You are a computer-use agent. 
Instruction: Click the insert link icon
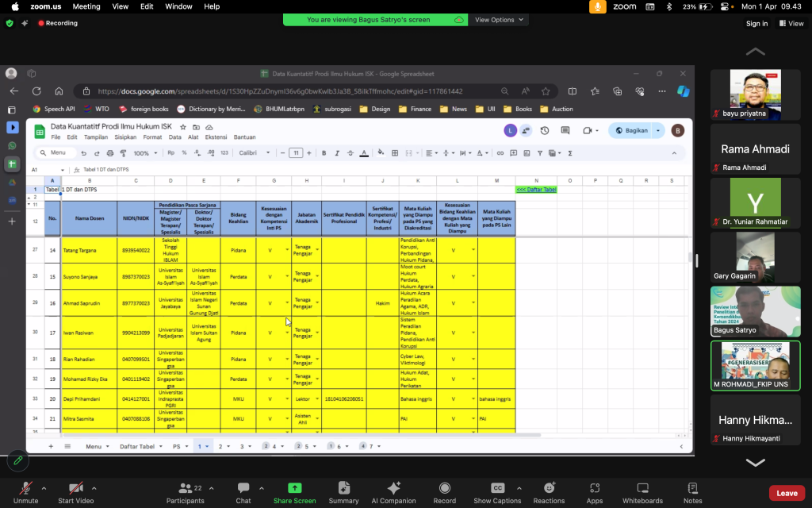tap(500, 153)
